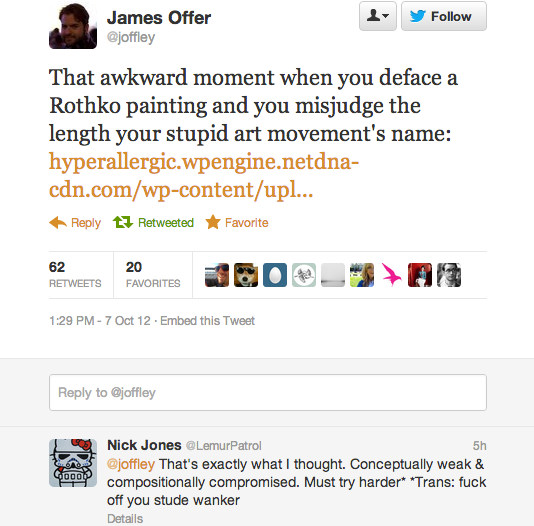Screen dimensions: 534x526
Task: View the 20 Favorites list
Action: 153,275
